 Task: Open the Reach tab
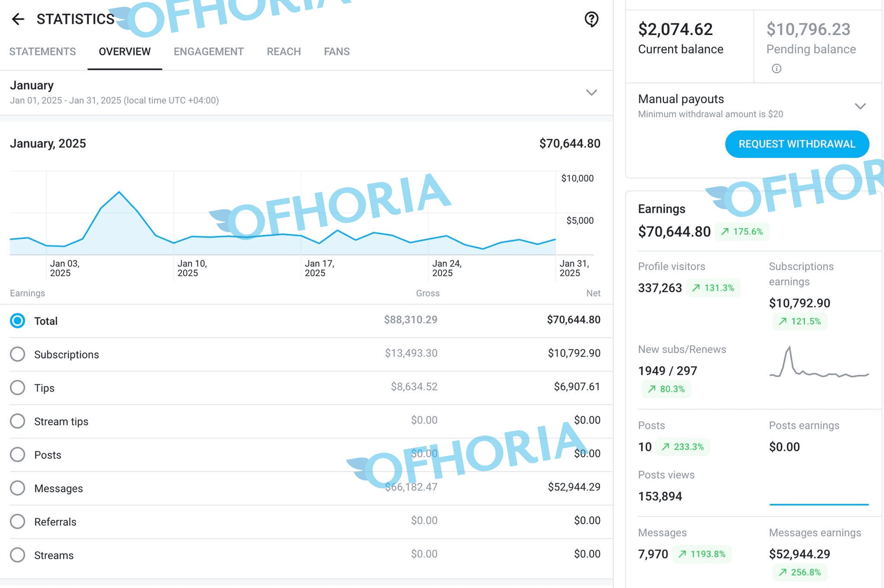(284, 52)
